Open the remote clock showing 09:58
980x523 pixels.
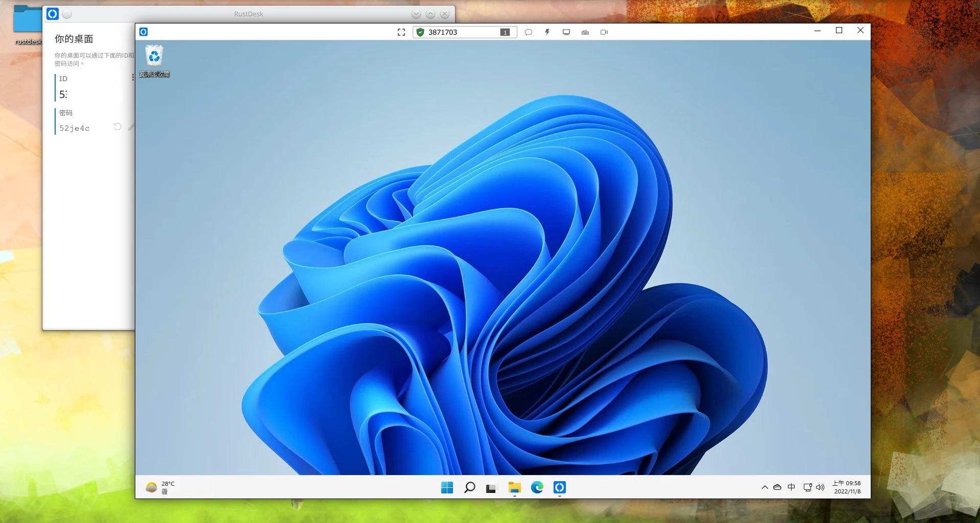click(x=847, y=487)
